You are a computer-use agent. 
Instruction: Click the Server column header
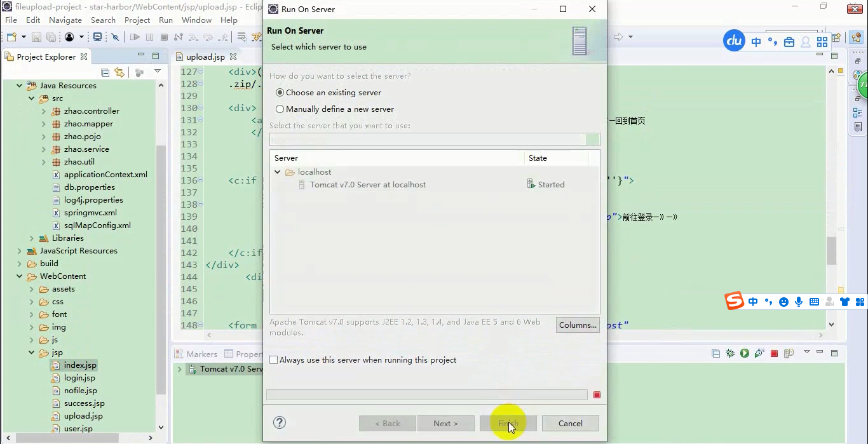(397, 158)
